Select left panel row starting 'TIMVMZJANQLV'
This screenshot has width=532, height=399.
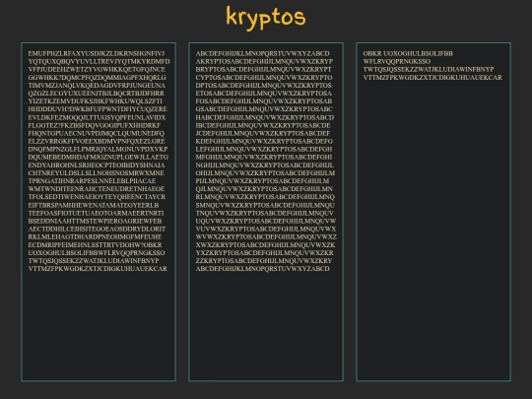(97, 86)
